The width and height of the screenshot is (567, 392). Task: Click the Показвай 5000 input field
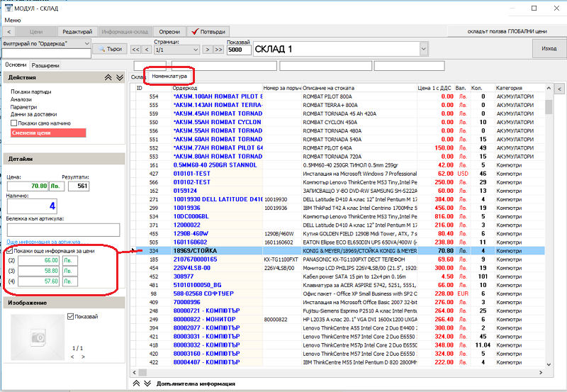tap(239, 50)
